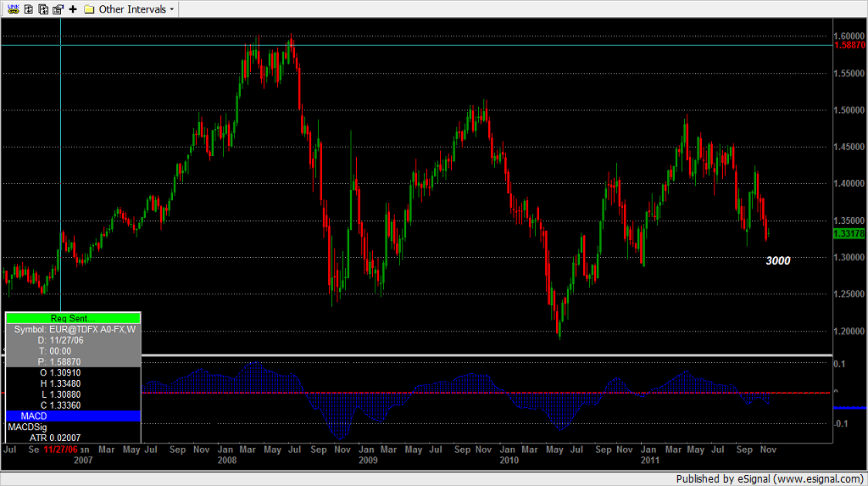Viewport: 868px width, 486px height.
Task: Click the C 1.33360 close value
Action: coord(64,405)
